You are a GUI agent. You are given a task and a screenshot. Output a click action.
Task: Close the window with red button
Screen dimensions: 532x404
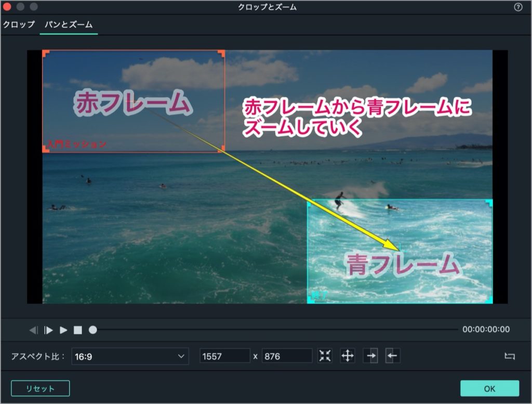pyautogui.click(x=7, y=6)
